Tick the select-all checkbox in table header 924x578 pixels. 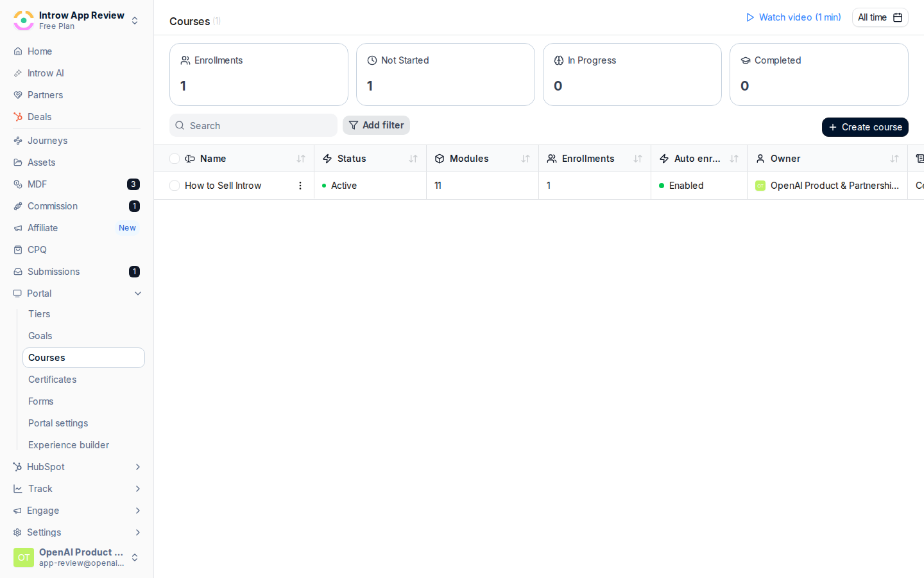coord(175,159)
